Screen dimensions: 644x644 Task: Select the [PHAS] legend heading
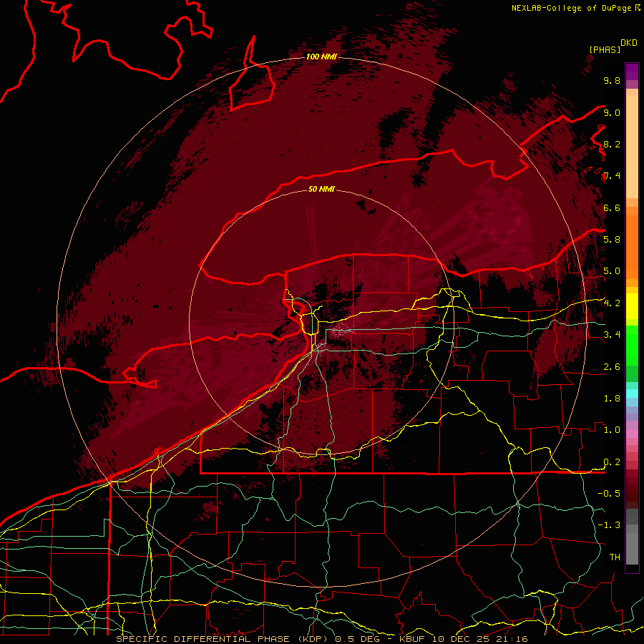605,49
